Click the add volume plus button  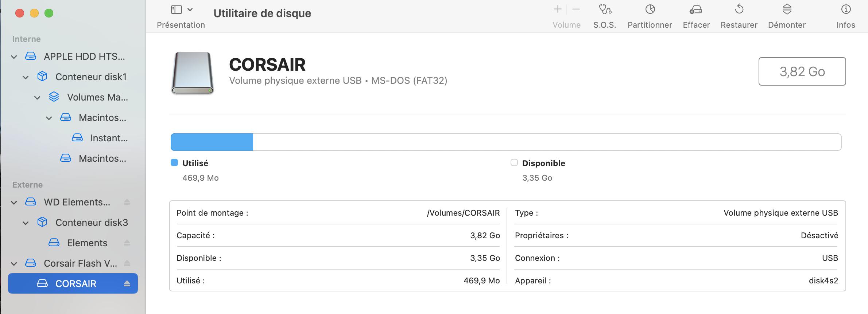[x=557, y=9]
